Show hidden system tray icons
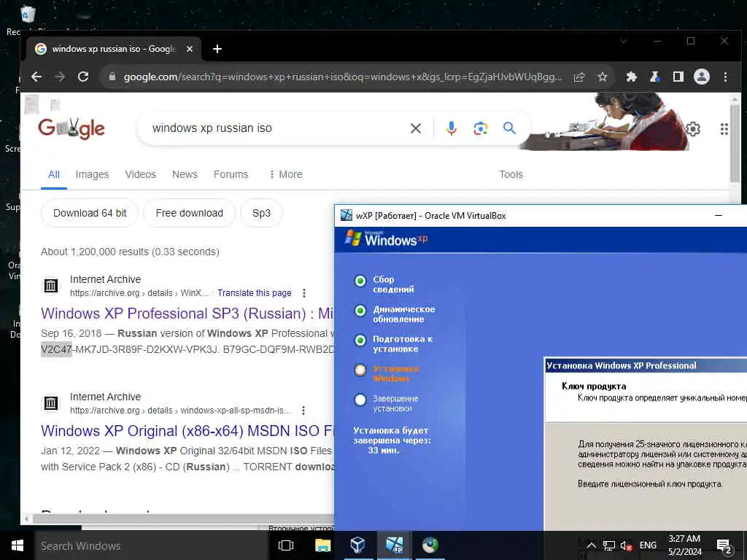This screenshot has width=747, height=560. tap(591, 545)
